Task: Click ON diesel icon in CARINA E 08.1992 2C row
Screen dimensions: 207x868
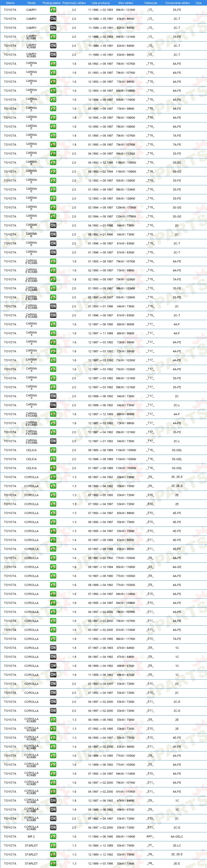Action: (53, 234)
